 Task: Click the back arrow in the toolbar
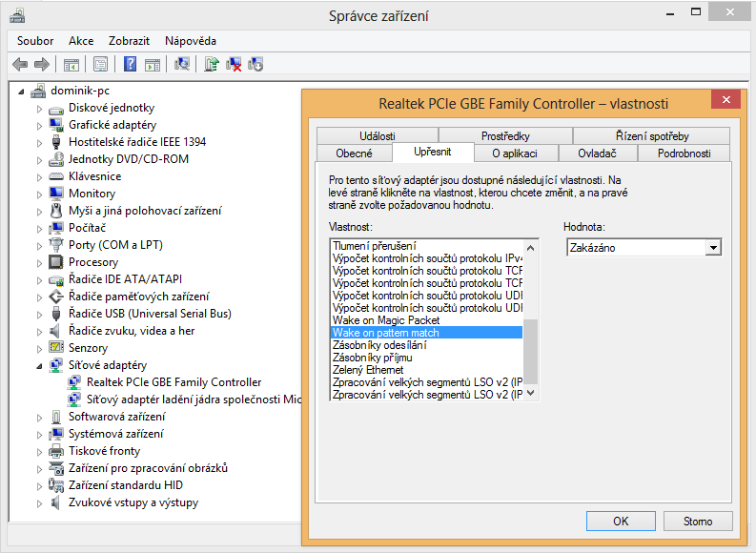click(x=20, y=64)
